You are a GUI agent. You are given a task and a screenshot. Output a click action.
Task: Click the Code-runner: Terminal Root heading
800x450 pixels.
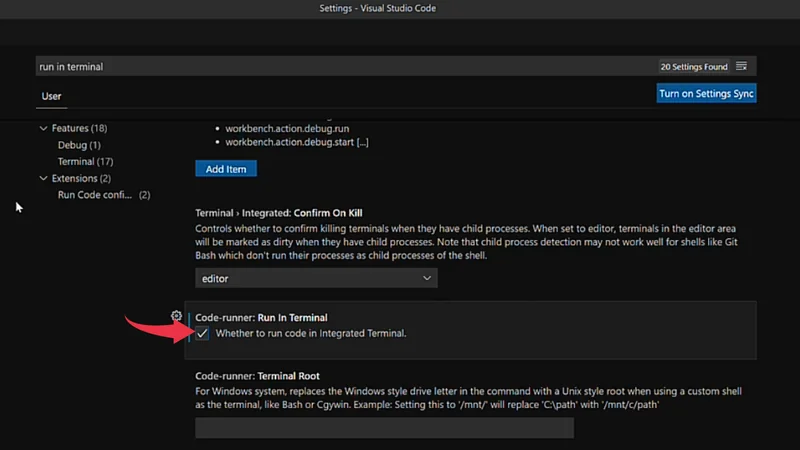(257, 375)
